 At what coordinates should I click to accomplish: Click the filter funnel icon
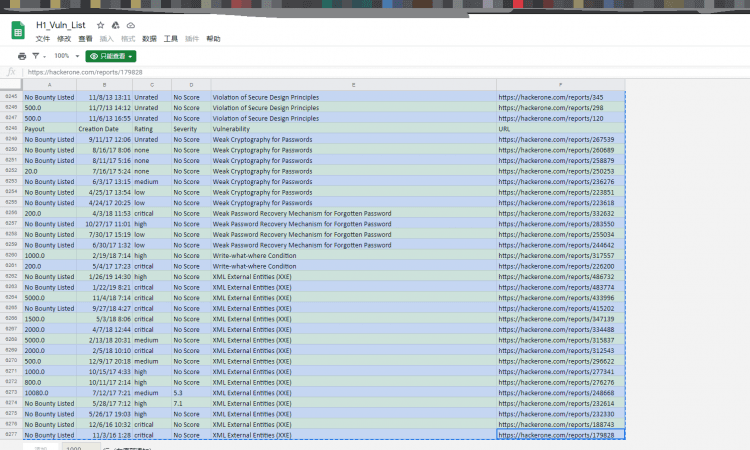[34, 56]
